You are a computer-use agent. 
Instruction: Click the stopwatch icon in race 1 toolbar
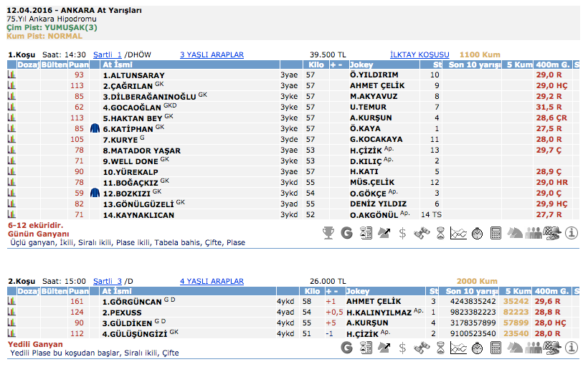click(x=478, y=232)
